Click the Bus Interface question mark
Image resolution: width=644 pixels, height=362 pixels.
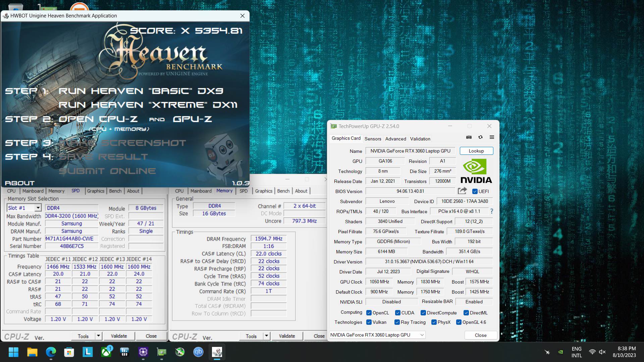click(492, 211)
